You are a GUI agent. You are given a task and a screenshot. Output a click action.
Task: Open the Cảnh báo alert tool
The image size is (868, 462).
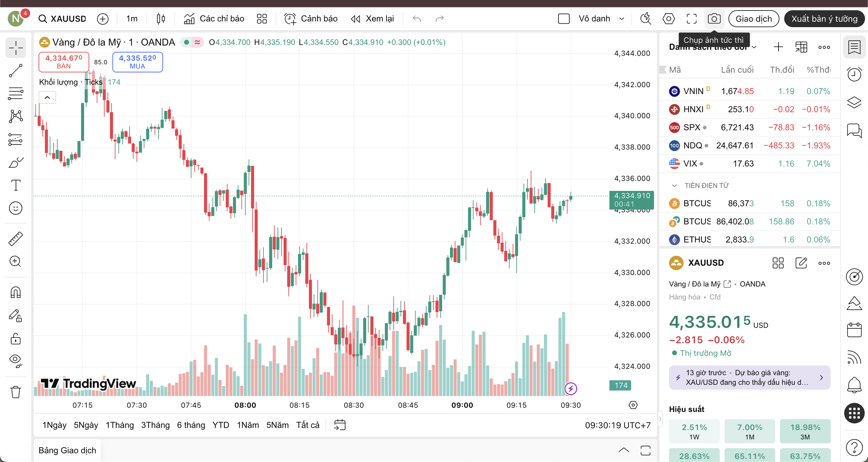pos(311,19)
